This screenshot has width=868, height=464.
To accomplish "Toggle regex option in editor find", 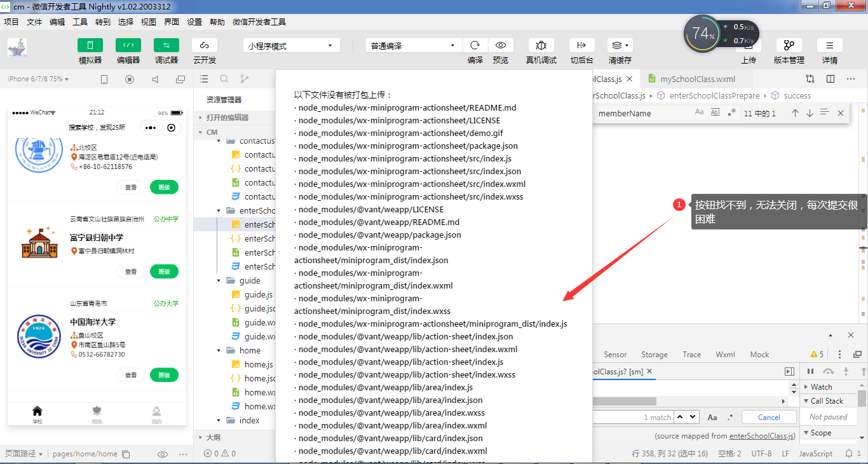I will (x=731, y=113).
